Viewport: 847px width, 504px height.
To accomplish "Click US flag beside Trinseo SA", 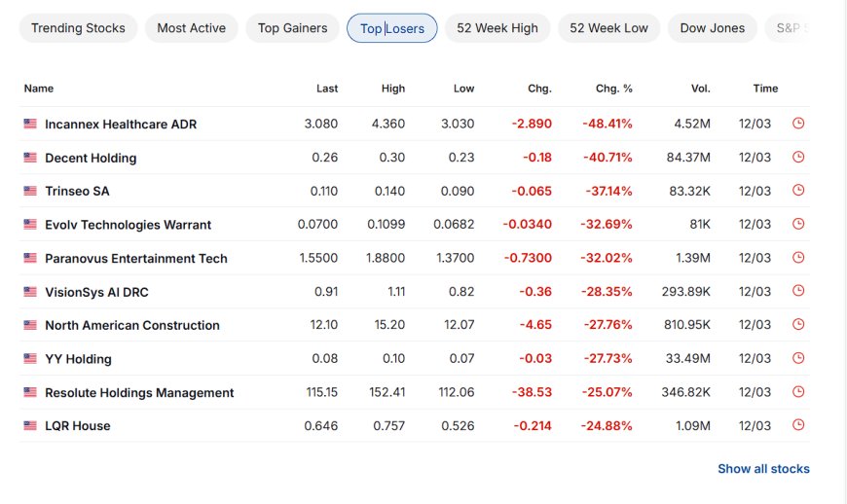I will point(30,191).
